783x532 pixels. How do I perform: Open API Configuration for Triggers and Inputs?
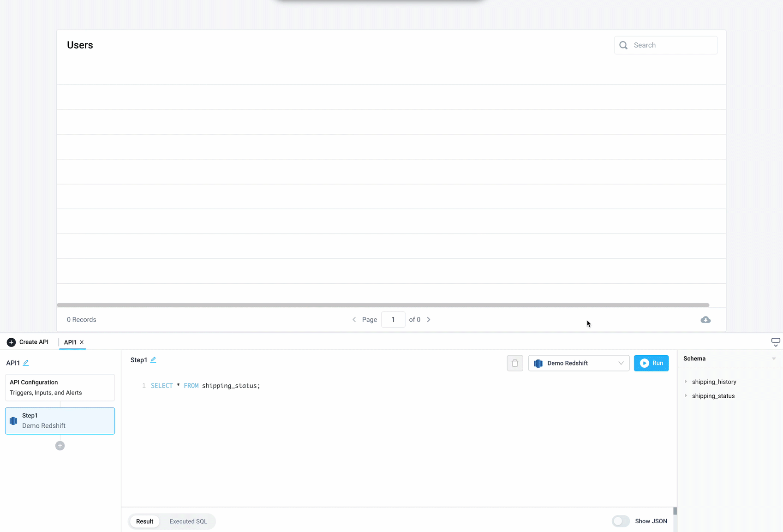[59, 387]
